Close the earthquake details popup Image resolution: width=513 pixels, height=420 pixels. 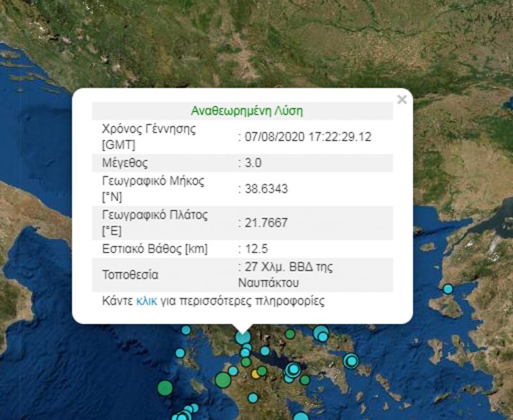point(401,99)
